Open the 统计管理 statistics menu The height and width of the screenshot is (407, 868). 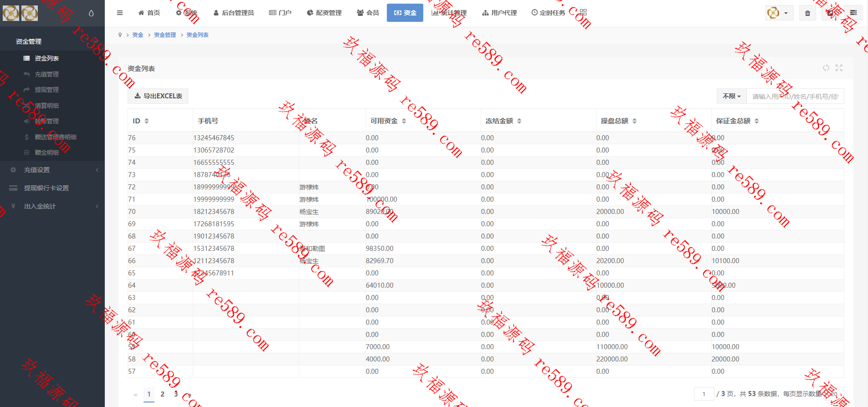(x=449, y=13)
